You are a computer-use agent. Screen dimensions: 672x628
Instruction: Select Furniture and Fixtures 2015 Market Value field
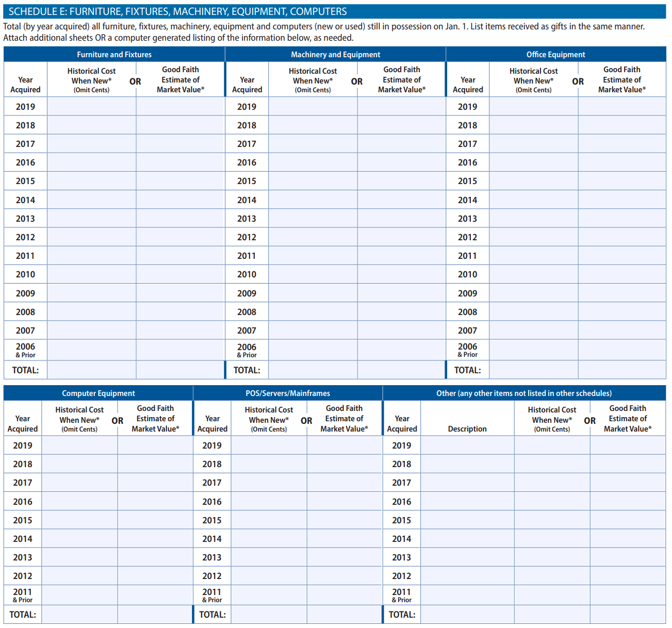180,181
